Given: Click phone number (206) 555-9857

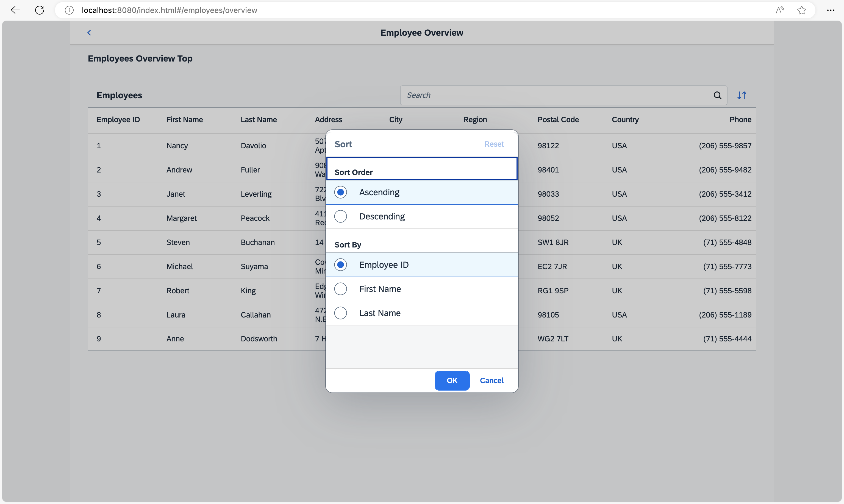Looking at the screenshot, I should (x=725, y=146).
